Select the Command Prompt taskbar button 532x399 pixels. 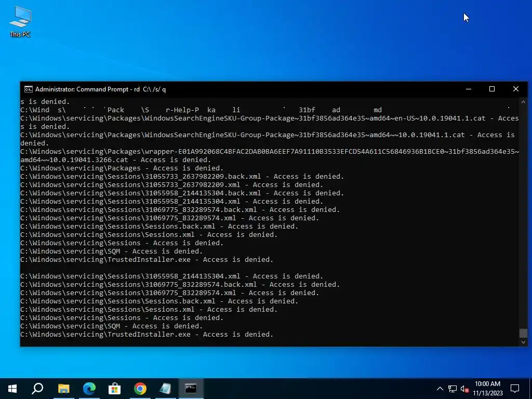tap(191, 389)
